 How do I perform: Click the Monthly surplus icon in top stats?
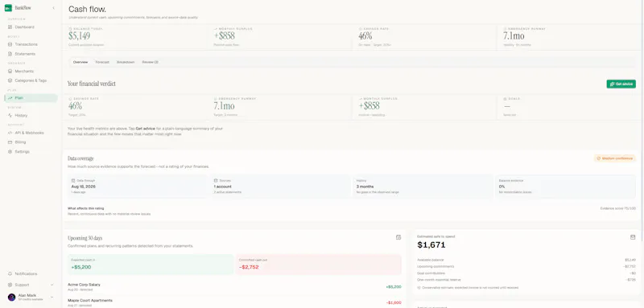tap(216, 29)
